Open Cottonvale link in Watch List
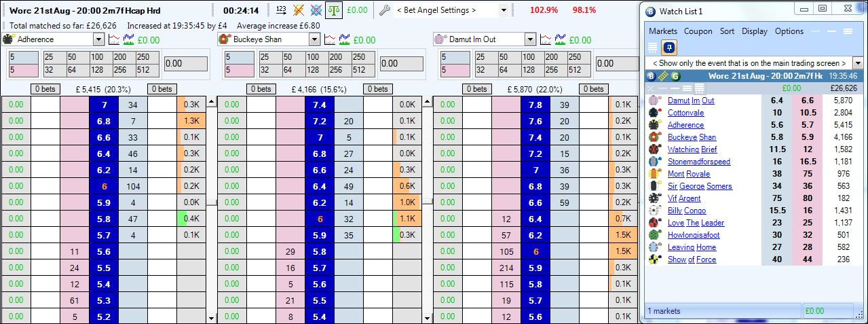The image size is (868, 324). (685, 113)
